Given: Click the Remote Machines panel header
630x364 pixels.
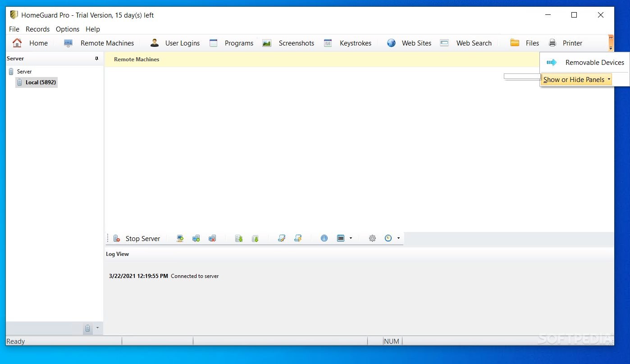Looking at the screenshot, I should point(137,59).
